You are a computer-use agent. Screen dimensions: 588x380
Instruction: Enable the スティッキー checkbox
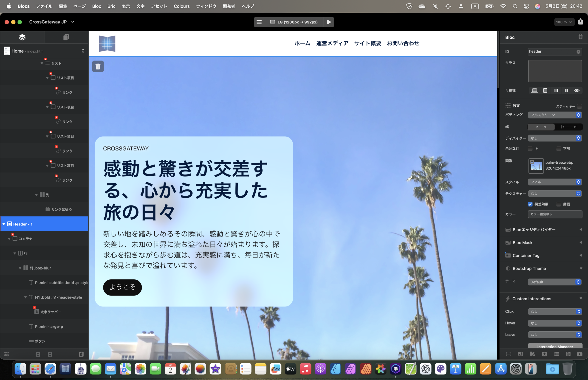[579, 106]
